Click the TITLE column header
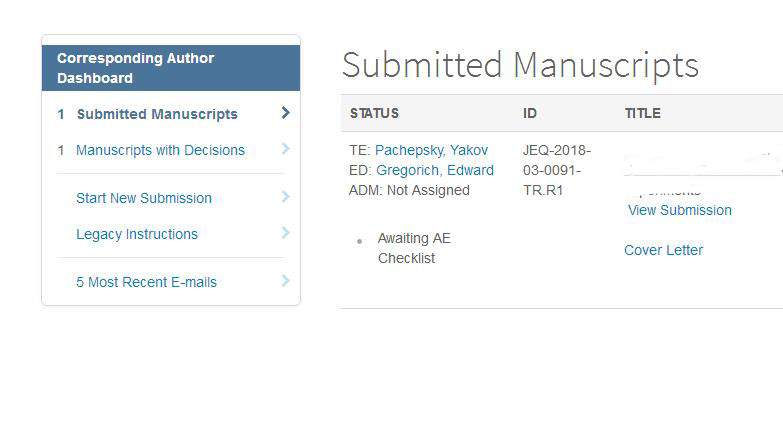The height and width of the screenshot is (438, 783). pos(642,113)
